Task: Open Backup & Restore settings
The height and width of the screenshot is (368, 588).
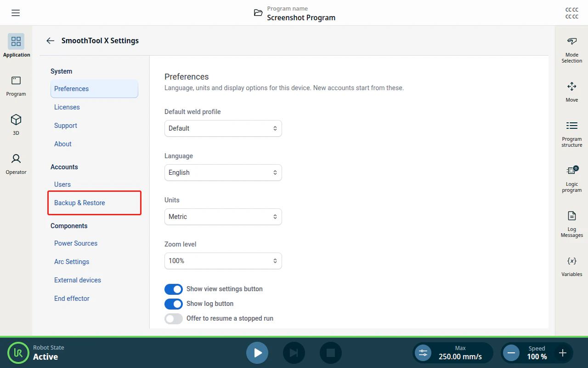Action: [94, 203]
